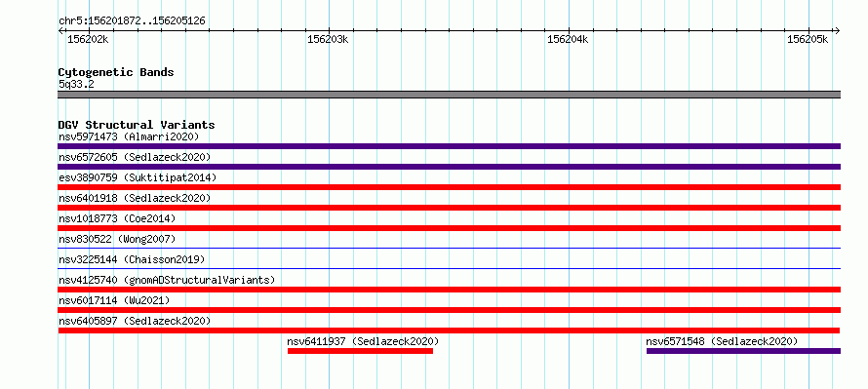
Task: Click the right arrow of the ruler
Action: click(838, 31)
